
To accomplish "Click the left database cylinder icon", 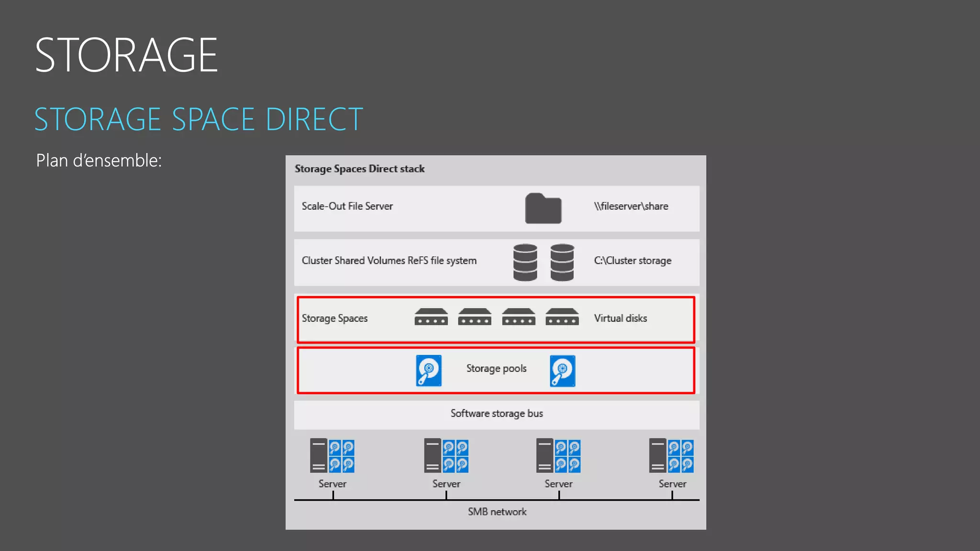I will [x=525, y=262].
